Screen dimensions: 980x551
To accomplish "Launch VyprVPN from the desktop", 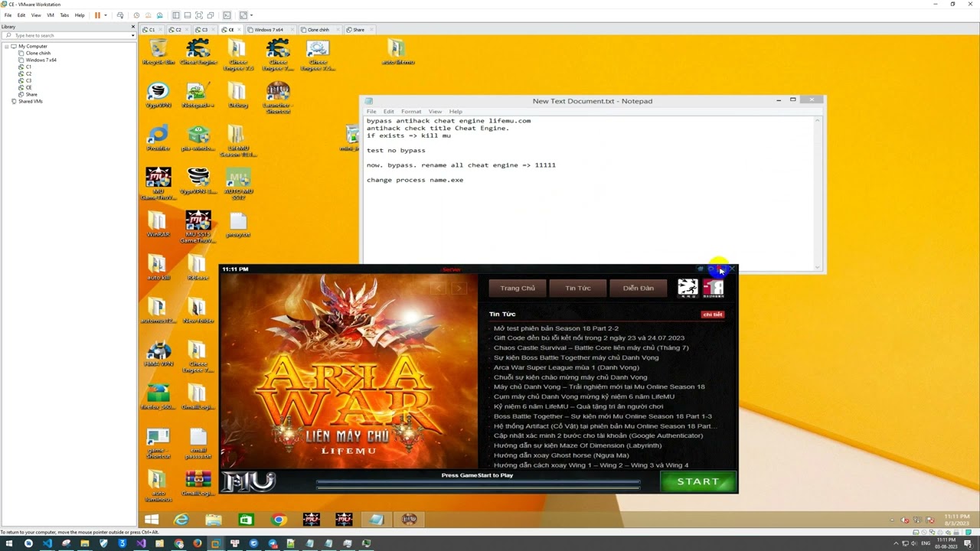I will (158, 95).
